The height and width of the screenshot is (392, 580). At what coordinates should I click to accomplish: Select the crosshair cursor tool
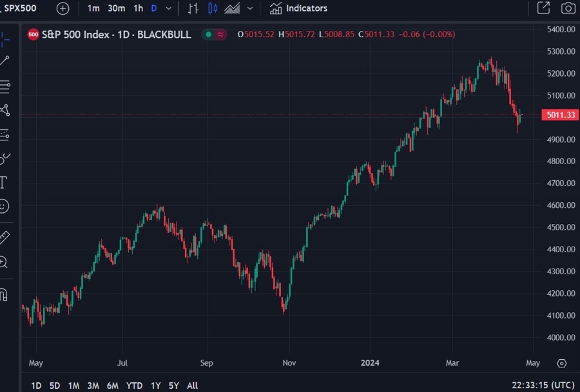pyautogui.click(x=5, y=39)
